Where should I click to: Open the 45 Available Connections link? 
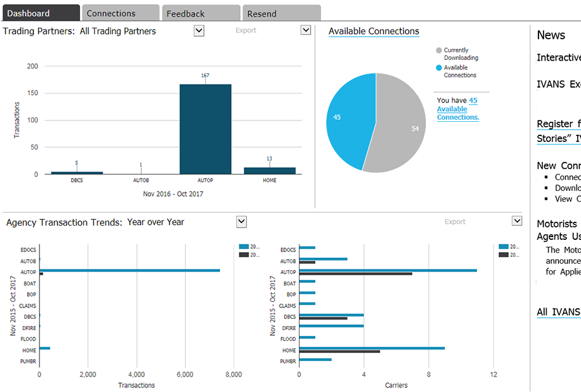tap(457, 109)
